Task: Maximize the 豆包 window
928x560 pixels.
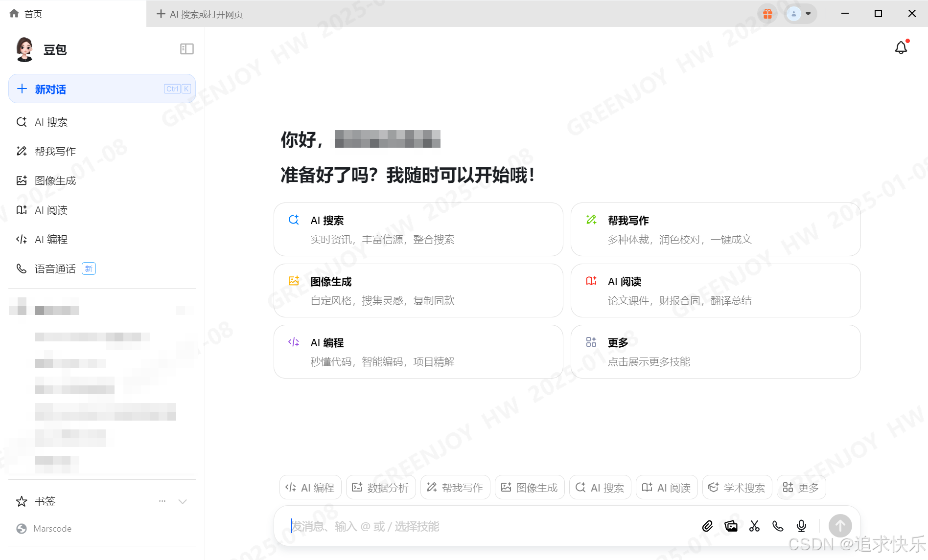Action: pos(878,14)
